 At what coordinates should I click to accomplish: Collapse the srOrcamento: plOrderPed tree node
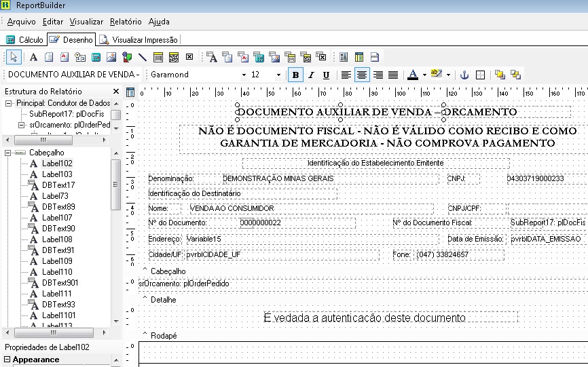(21, 125)
